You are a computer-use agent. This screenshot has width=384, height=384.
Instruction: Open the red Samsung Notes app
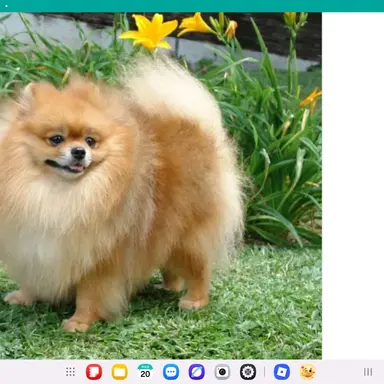94,372
